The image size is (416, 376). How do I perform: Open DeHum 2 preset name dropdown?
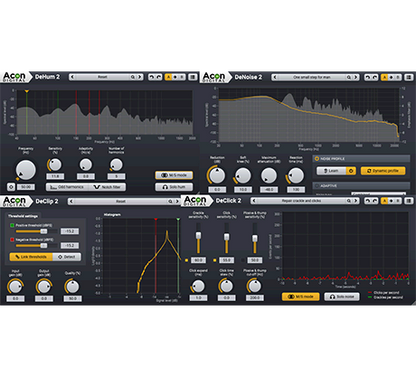102,77
